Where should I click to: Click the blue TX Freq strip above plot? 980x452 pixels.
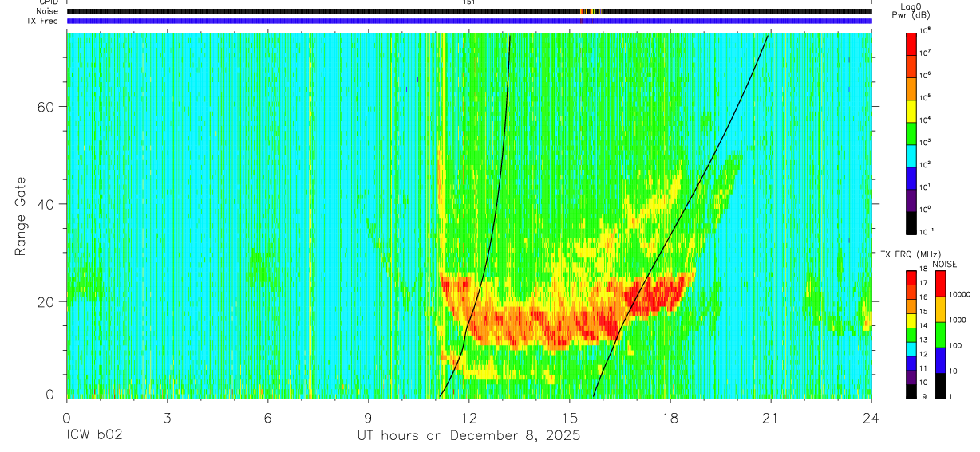[468, 21]
